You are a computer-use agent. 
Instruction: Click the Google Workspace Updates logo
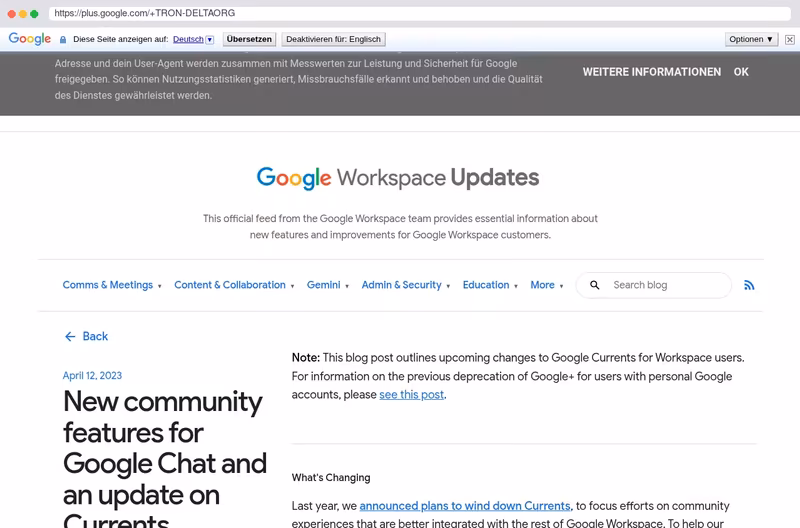397,178
